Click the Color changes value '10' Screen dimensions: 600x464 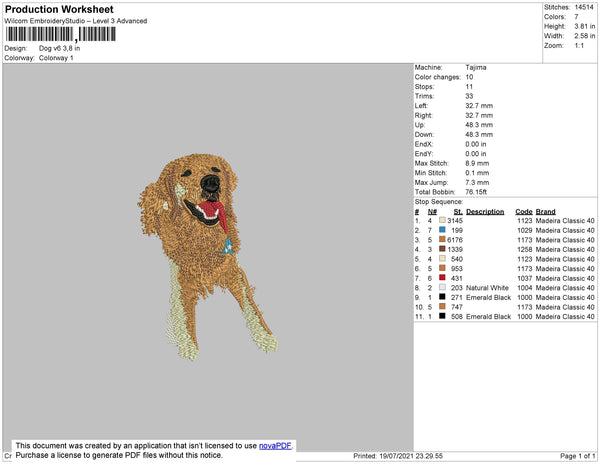click(x=469, y=77)
